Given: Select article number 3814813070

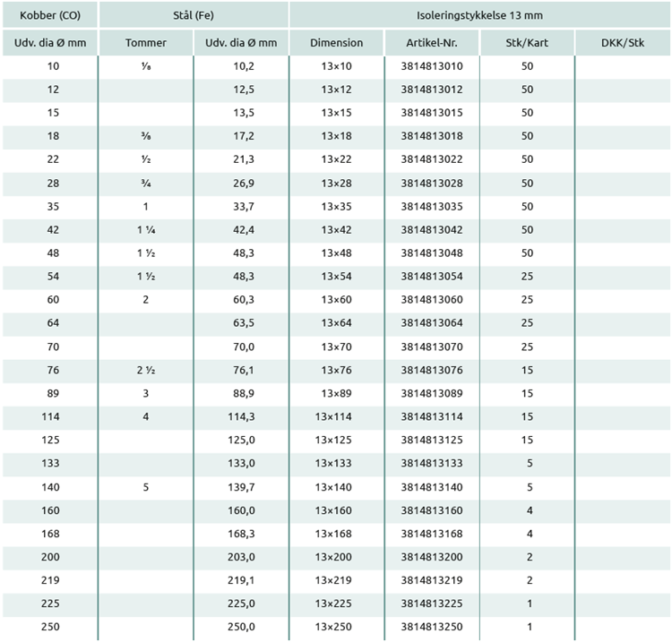Looking at the screenshot, I should 432,347.
